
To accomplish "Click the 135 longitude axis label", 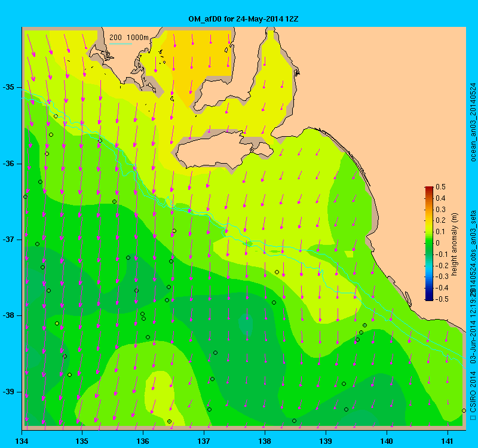I will 82,441.
